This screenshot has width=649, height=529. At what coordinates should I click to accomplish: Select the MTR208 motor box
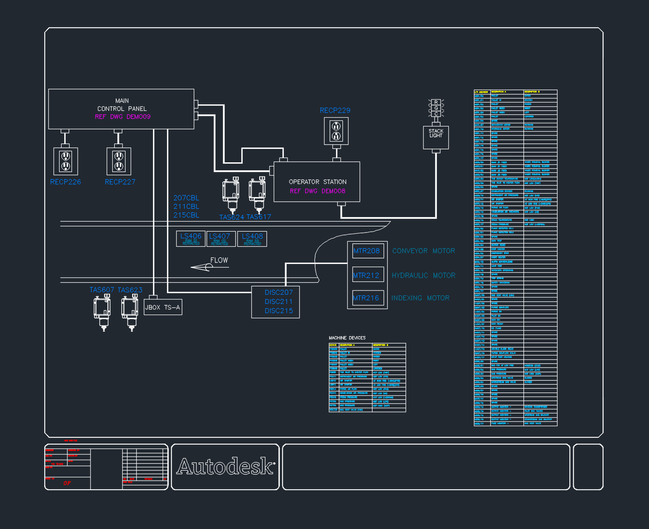(x=368, y=251)
